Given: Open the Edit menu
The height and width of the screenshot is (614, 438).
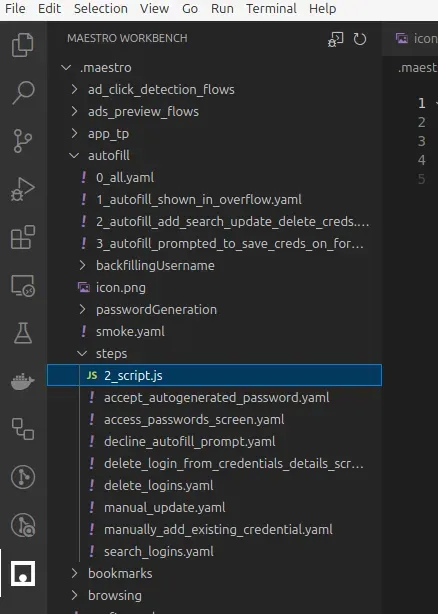Looking at the screenshot, I should click(x=49, y=9).
